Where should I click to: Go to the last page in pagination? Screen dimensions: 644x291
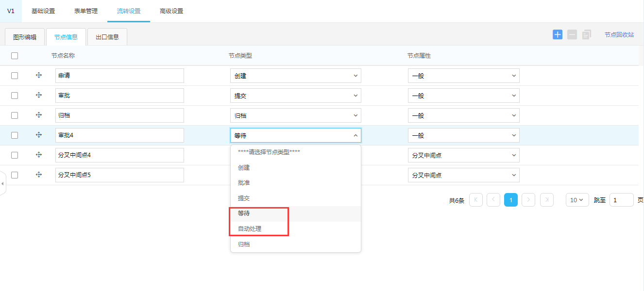(547, 200)
